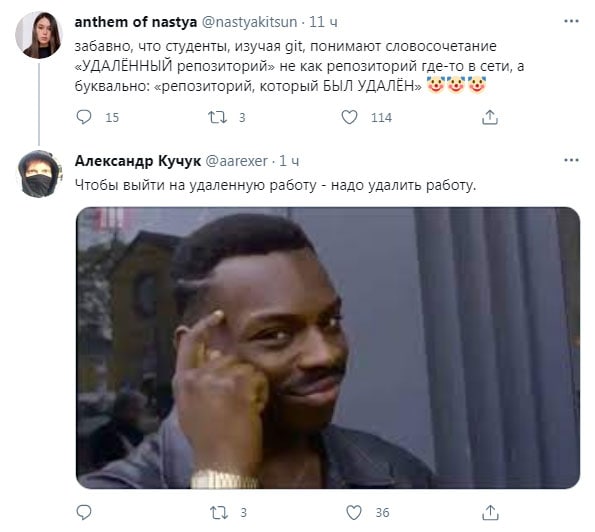Viewport: 595px width, 532px height.
Task: Share Александр Кучук's reply
Action: 490,512
